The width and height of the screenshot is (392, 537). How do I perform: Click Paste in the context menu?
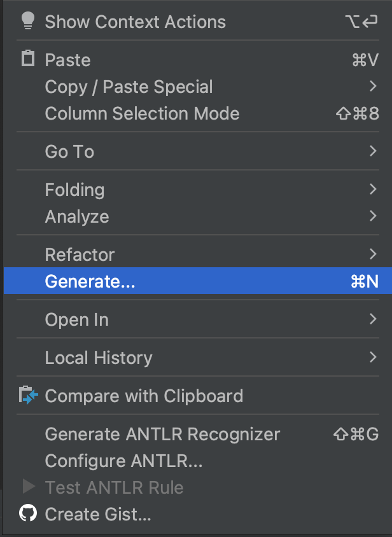(67, 60)
